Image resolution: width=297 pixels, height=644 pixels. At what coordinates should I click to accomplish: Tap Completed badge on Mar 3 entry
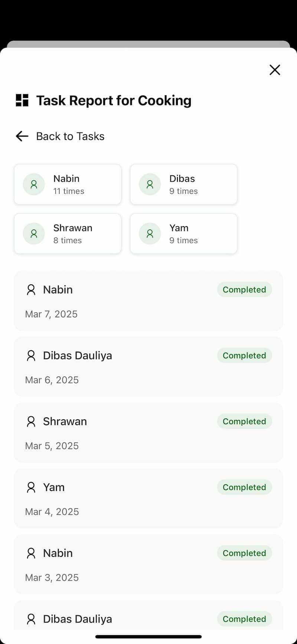click(244, 553)
